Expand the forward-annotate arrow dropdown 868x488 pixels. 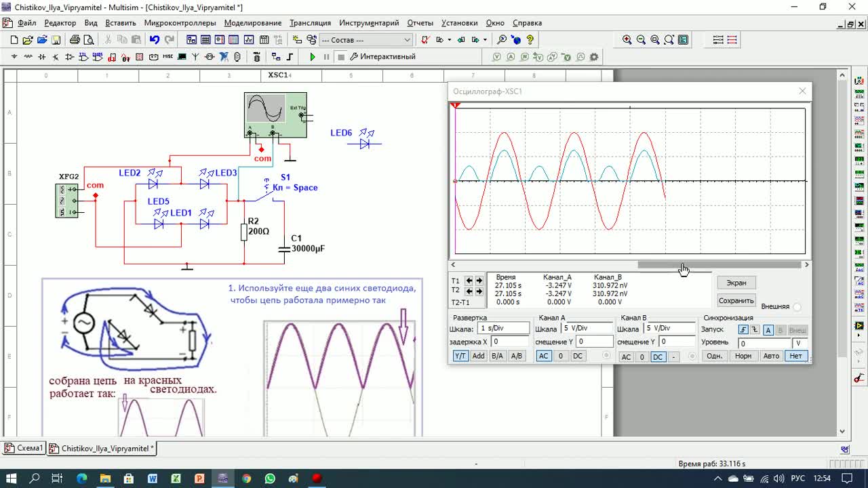(x=485, y=39)
